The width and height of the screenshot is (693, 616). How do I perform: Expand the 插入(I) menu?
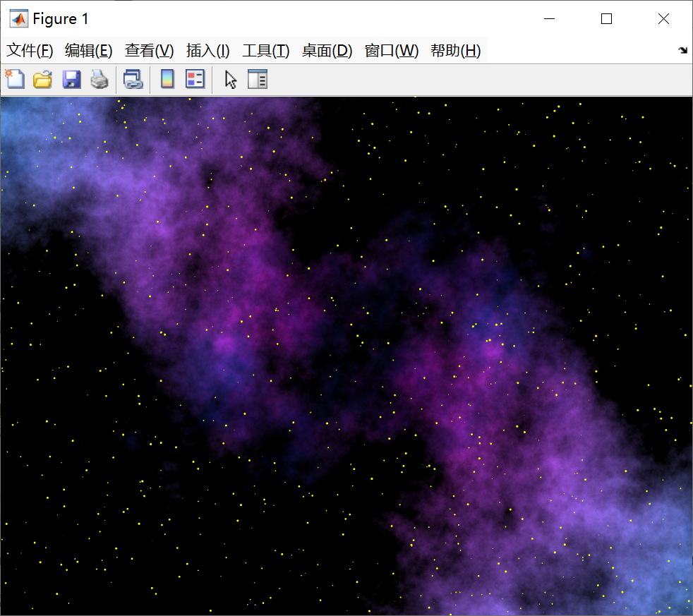(x=207, y=51)
